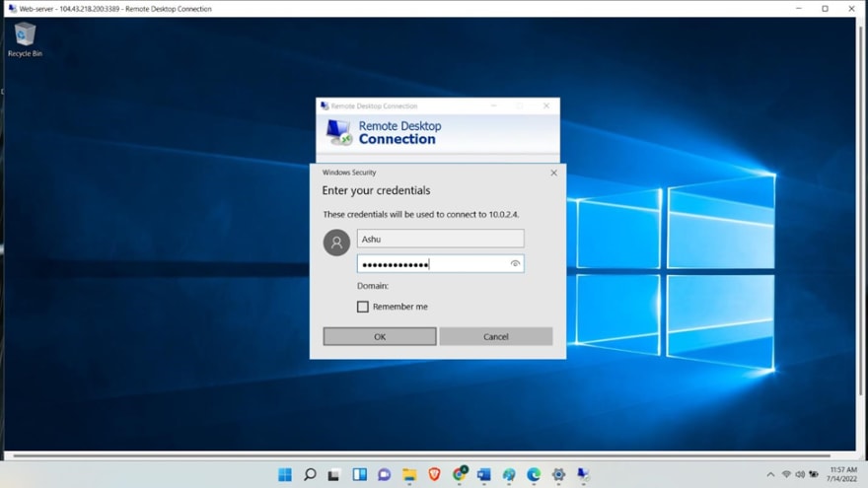Open Microsoft Edge from the taskbar

[534, 474]
